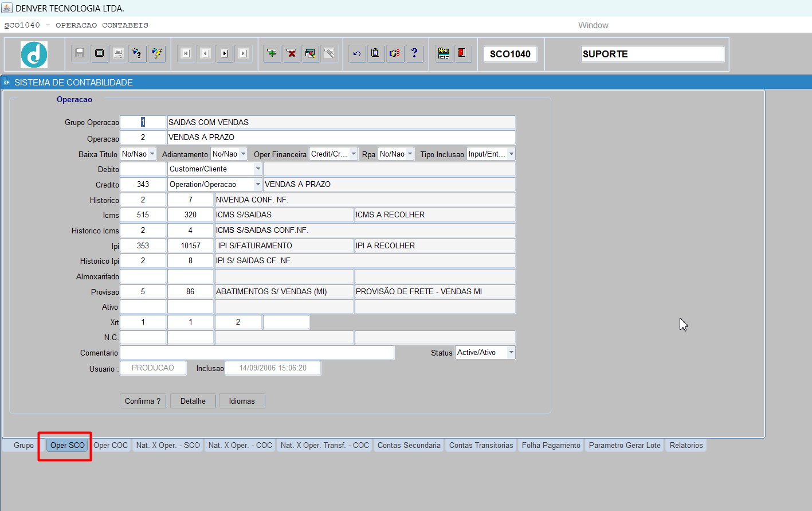Click the SUPORTE user field in toolbar
Image resolution: width=812 pixels, height=511 pixels.
[x=653, y=54]
